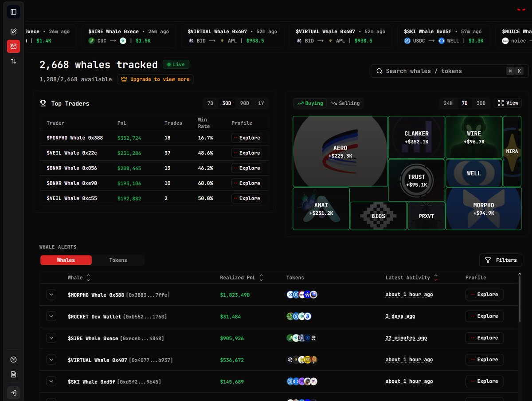Set Top Traders range to 7D
This screenshot has height=401, width=532.
click(210, 103)
